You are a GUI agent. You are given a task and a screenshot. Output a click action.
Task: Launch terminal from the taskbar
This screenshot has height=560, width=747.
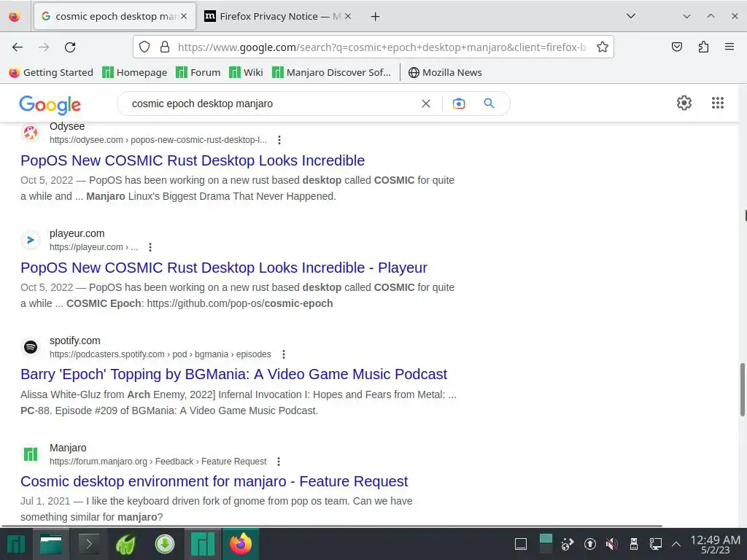88,544
